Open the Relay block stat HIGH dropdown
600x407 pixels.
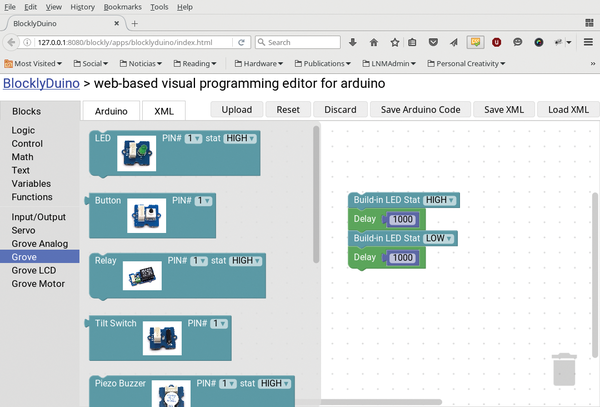246,261
